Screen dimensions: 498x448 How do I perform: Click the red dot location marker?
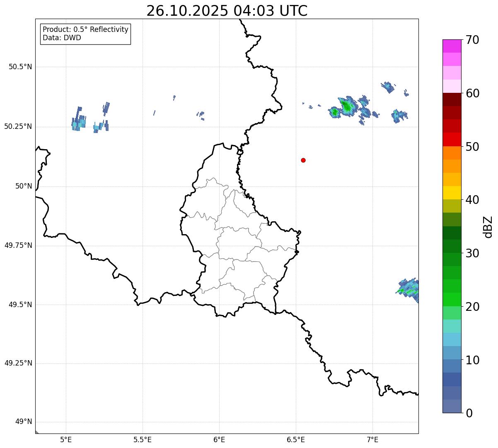(303, 160)
